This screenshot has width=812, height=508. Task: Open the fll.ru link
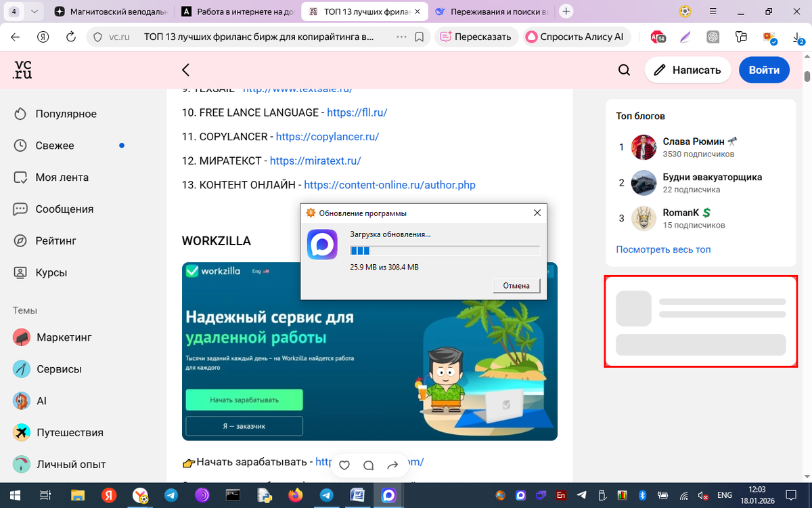357,112
